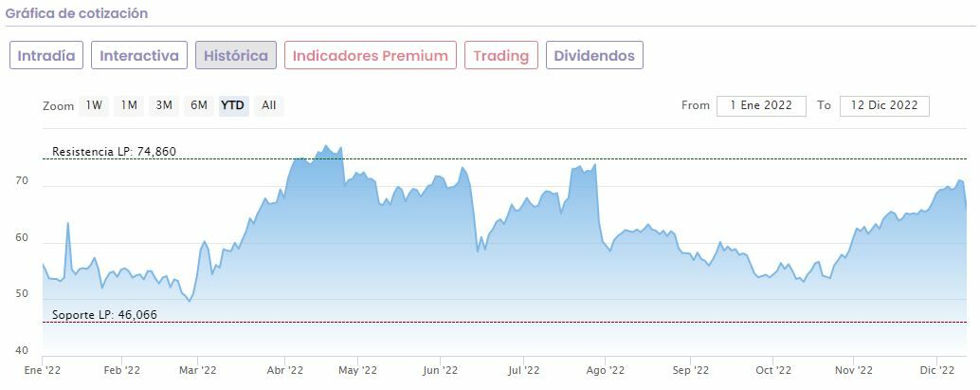Click the To date field
Image resolution: width=980 pixels, height=390 pixels.
coord(884,105)
